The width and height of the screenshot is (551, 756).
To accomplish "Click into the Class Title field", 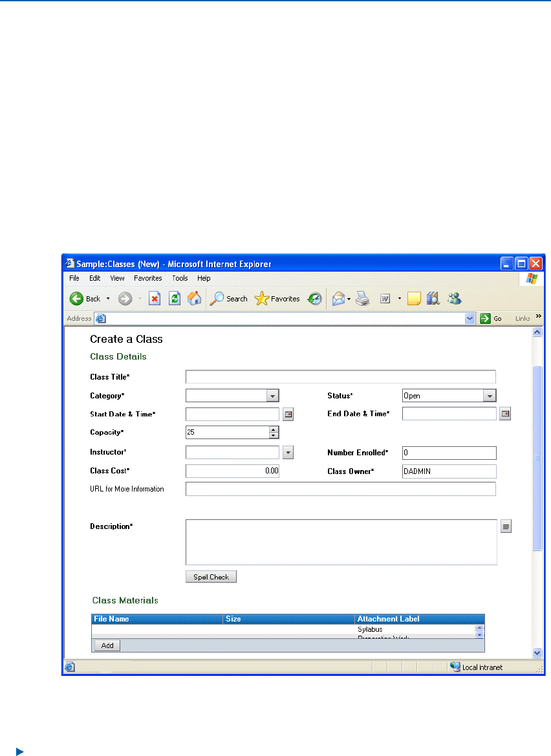I will 341,377.
